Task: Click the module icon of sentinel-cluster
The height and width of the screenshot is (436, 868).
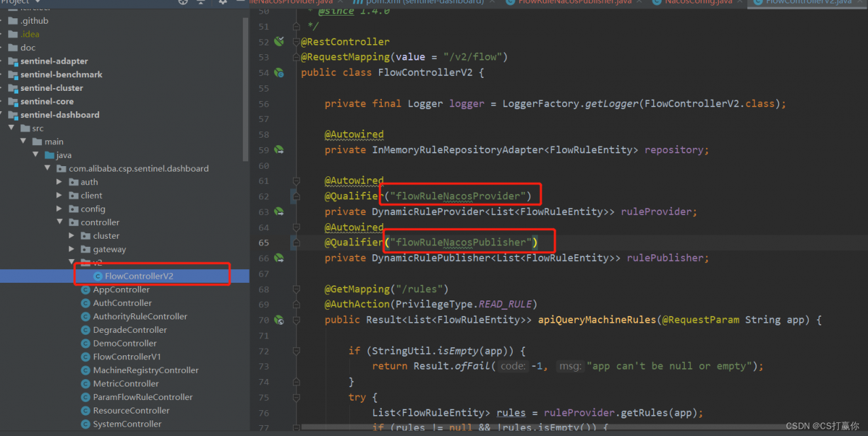Action: [x=13, y=87]
